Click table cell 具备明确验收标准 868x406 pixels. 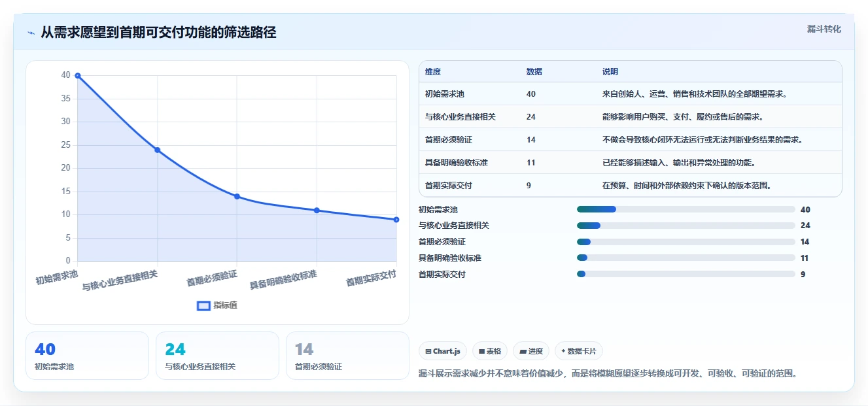click(457, 163)
